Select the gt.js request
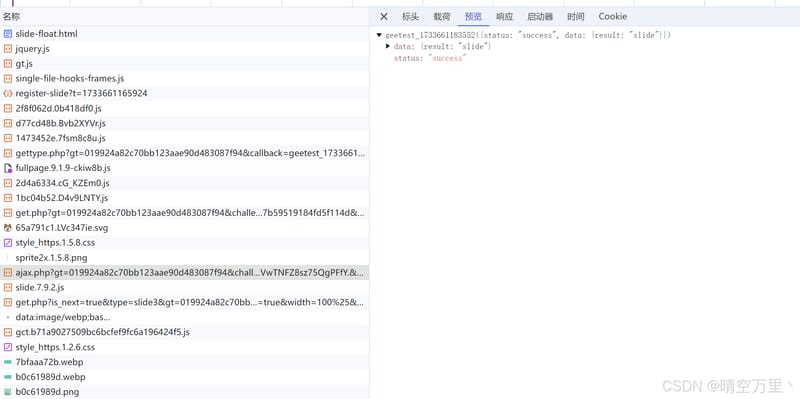This screenshot has width=800, height=399. 185,64
